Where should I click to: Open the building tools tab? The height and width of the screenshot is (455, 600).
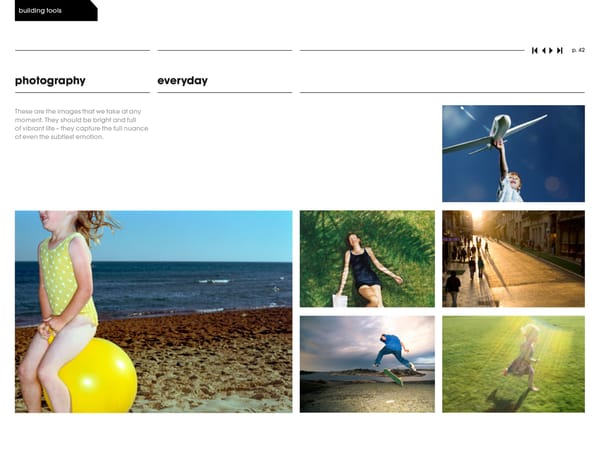tap(56, 10)
